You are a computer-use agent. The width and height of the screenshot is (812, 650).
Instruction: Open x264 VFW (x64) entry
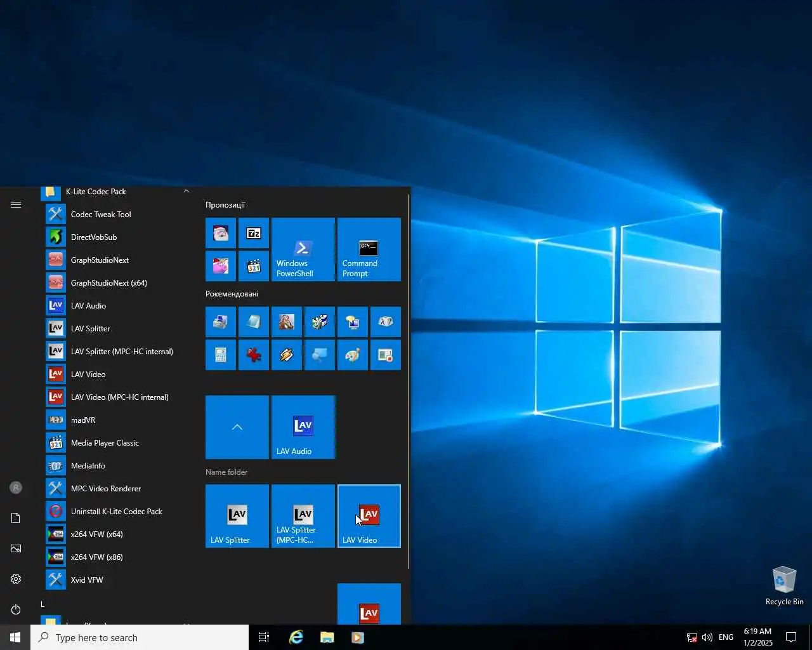pyautogui.click(x=115, y=534)
